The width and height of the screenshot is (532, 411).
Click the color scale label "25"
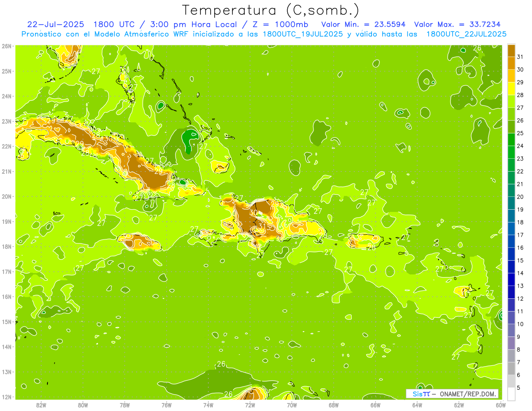tap(520, 133)
